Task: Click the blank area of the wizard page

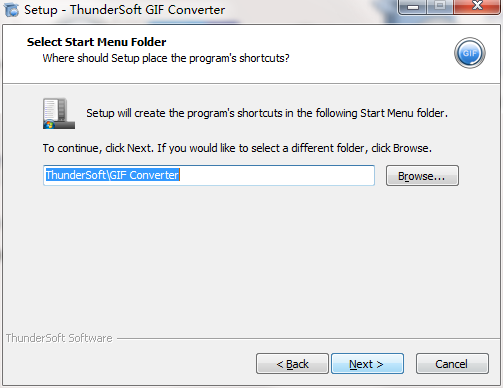Action: pos(251,260)
